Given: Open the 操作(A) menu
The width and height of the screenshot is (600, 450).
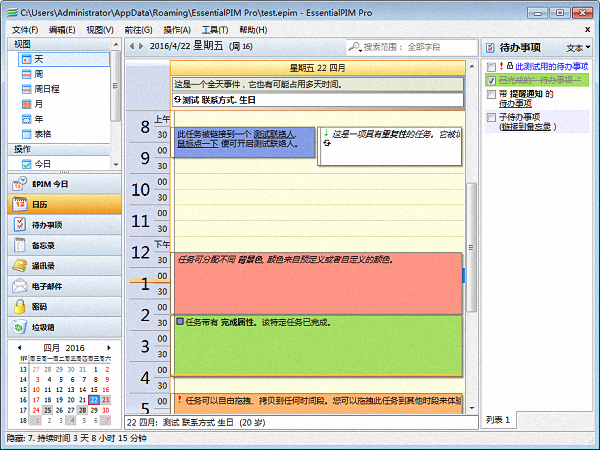Looking at the screenshot, I should [x=177, y=30].
